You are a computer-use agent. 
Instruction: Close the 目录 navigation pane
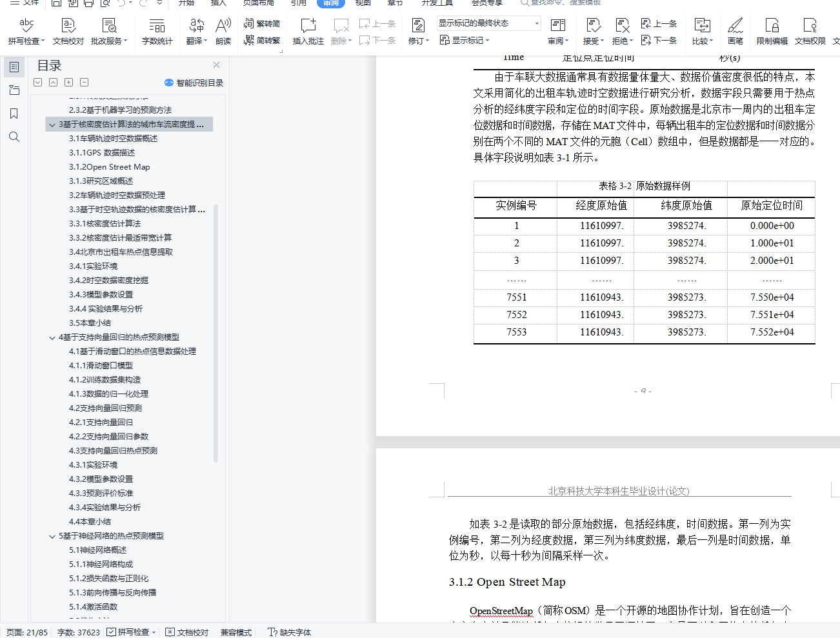[x=217, y=65]
